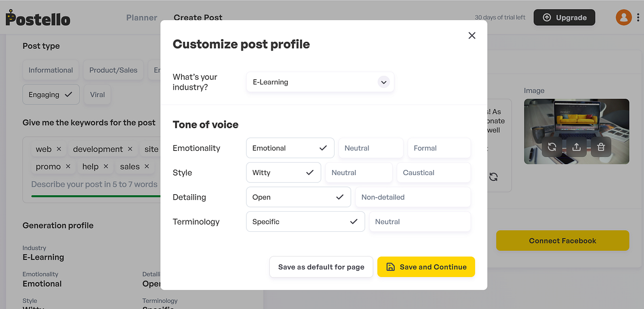
Task: Click the Postello logo
Action: coord(38,19)
